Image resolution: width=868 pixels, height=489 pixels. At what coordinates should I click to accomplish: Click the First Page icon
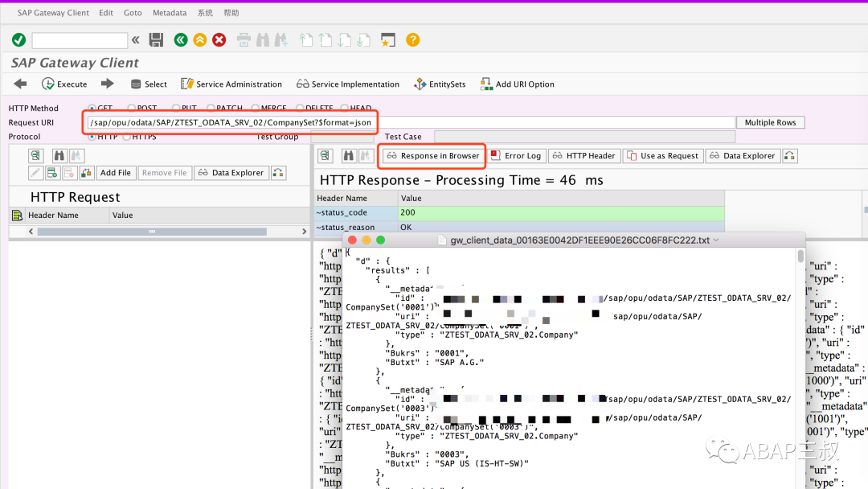tap(305, 40)
